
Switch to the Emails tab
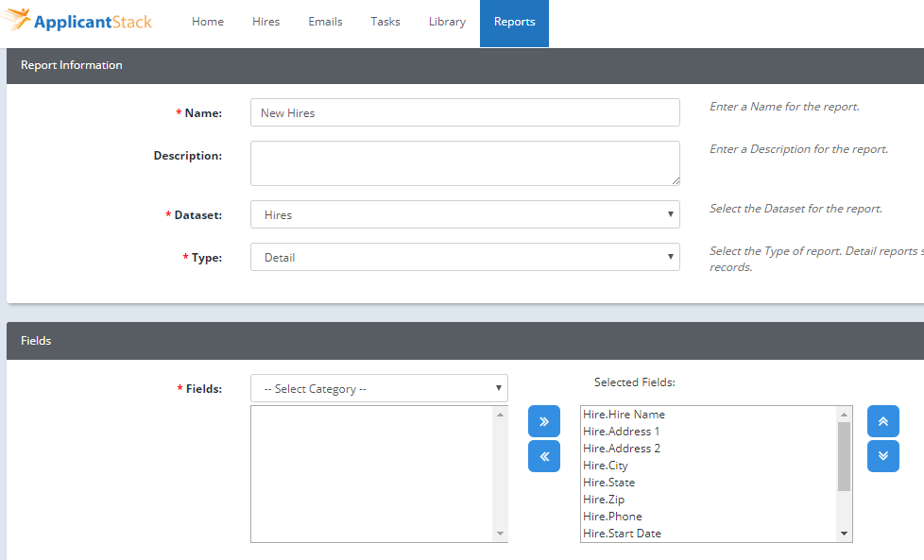coord(325,22)
